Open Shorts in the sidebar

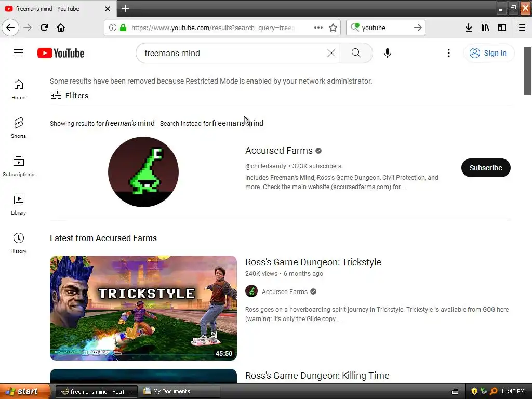[x=19, y=128]
